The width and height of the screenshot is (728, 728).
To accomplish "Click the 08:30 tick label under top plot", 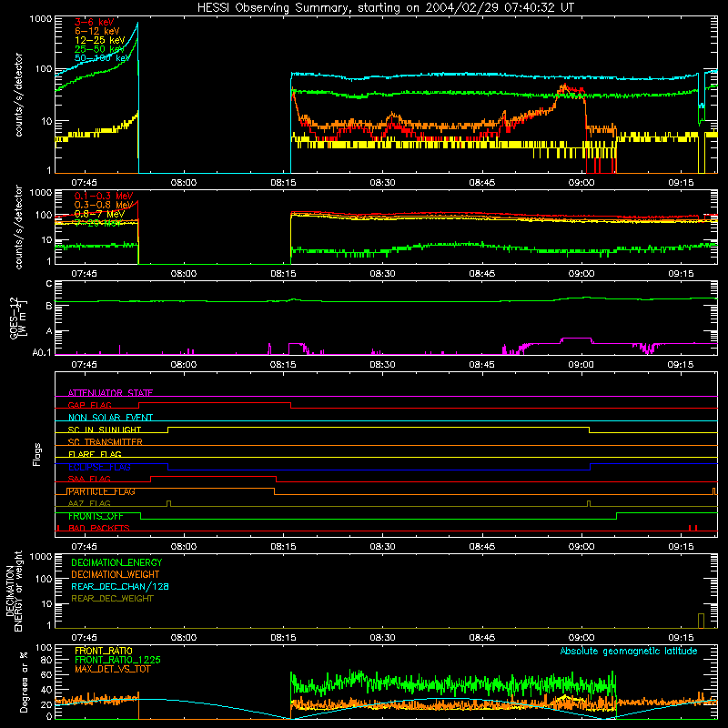I will point(382,183).
